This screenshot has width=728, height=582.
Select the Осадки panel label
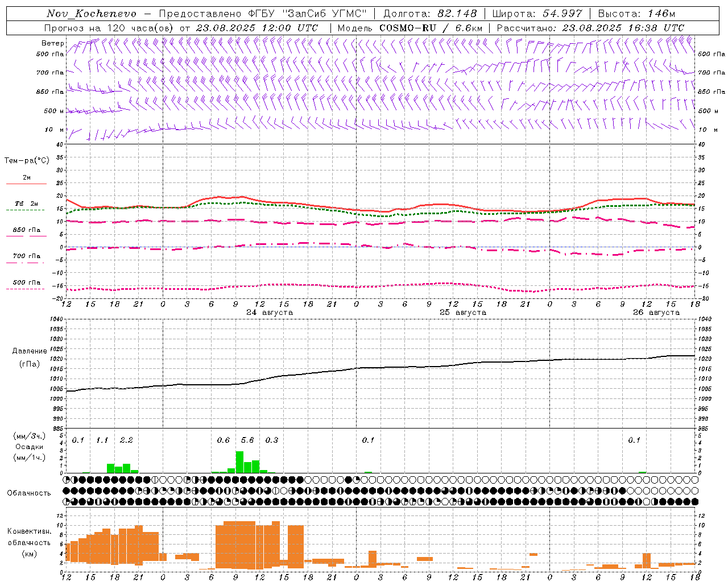(30, 447)
